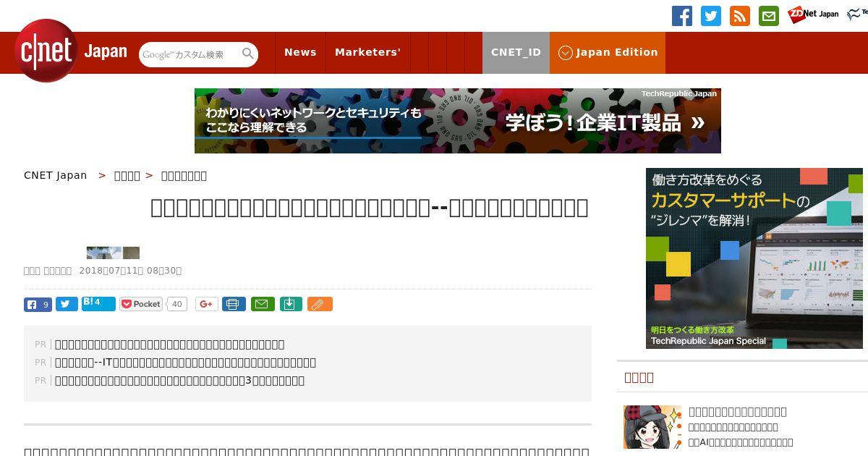The width and height of the screenshot is (868, 456).
Task: Open the customer support dilemma sidebar ad
Action: click(x=754, y=258)
